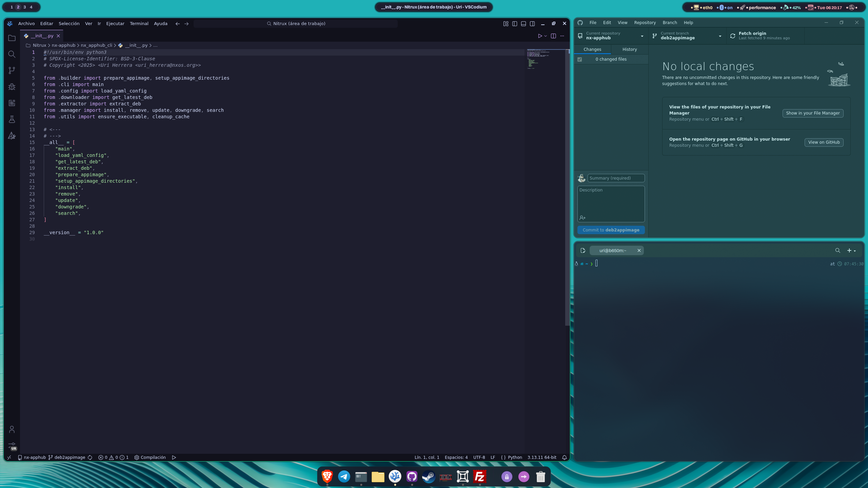The height and width of the screenshot is (488, 868).
Task: Toggle the bottom panel layout button
Action: (524, 24)
